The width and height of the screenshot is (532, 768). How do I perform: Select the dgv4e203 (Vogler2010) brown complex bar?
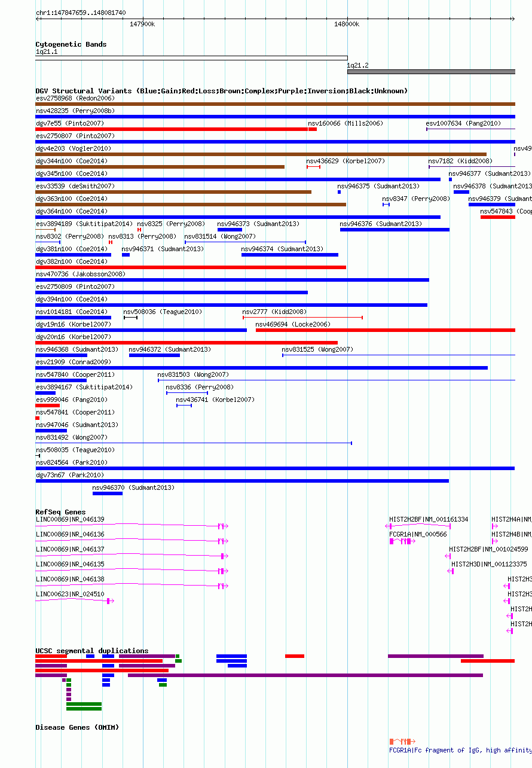(x=261, y=154)
